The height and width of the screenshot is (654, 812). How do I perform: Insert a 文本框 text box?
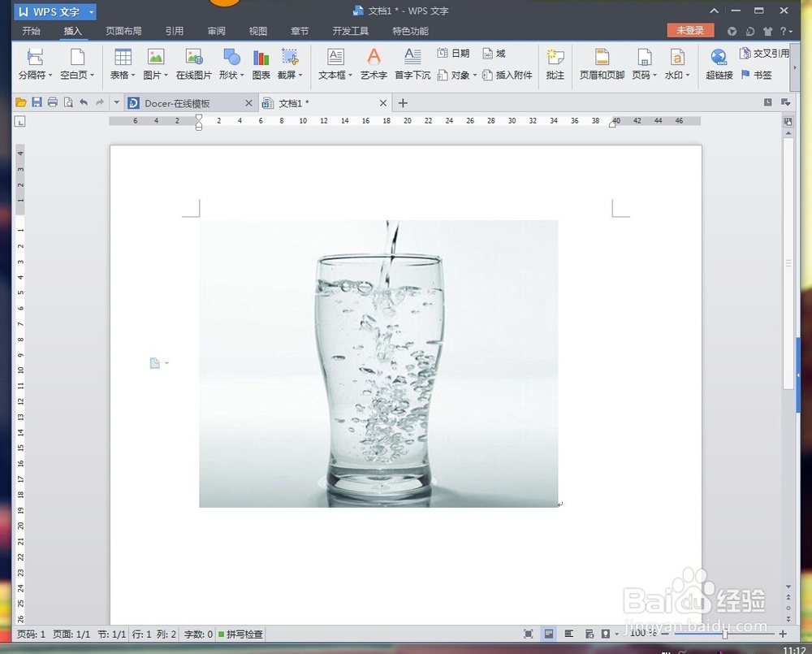pos(335,63)
